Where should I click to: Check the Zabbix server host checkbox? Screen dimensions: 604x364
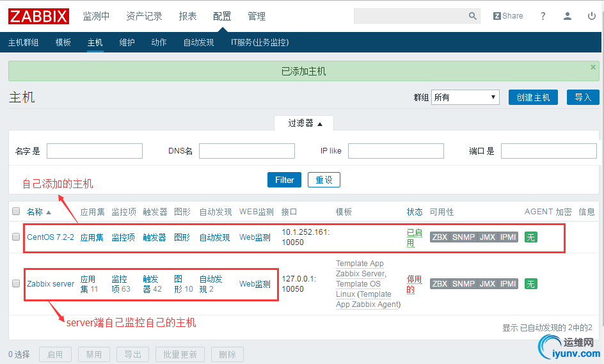(x=16, y=283)
